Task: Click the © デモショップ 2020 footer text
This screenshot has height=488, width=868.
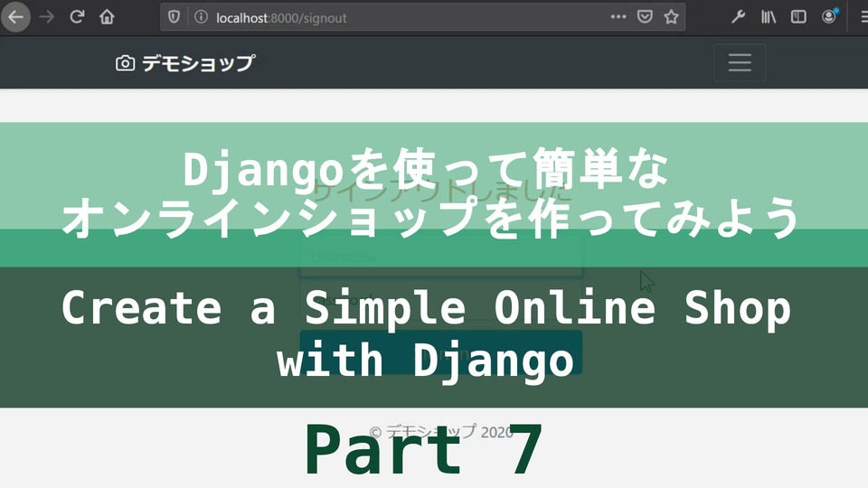Action: (441, 432)
